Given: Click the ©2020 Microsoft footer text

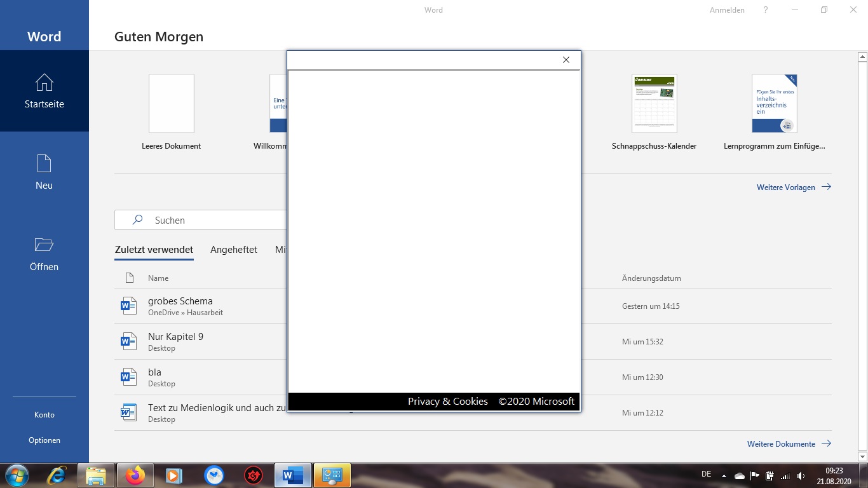Looking at the screenshot, I should pos(536,402).
